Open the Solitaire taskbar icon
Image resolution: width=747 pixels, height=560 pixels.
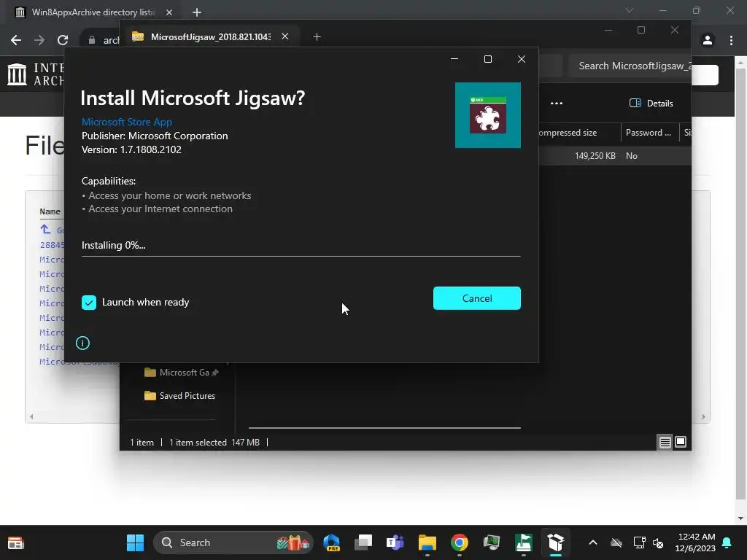[524, 542]
